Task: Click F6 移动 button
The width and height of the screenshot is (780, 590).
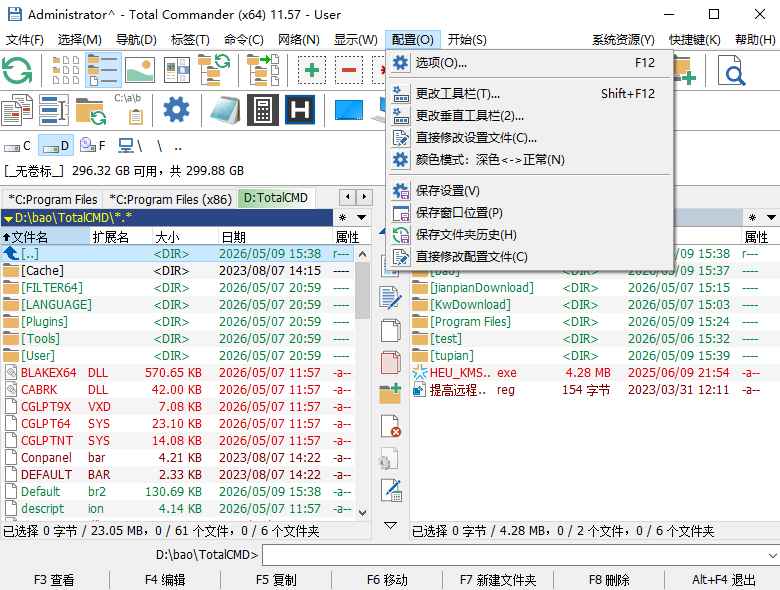Action: [387, 580]
